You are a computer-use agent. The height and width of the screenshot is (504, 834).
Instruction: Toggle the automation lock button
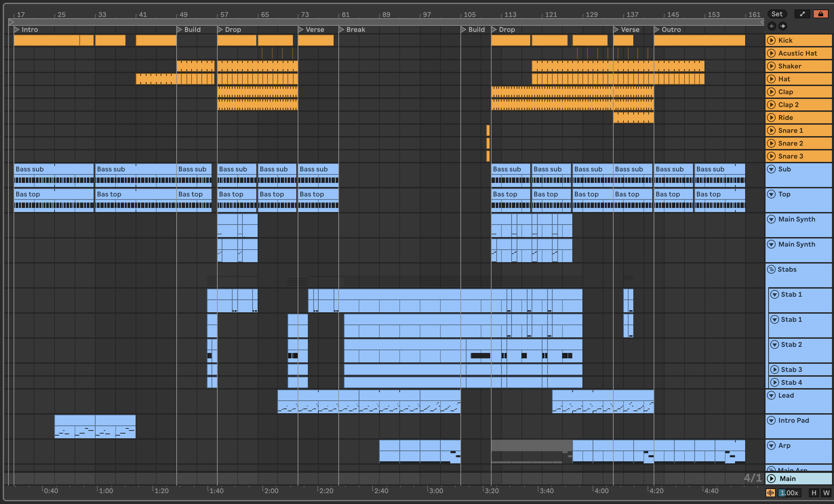pyautogui.click(x=820, y=14)
